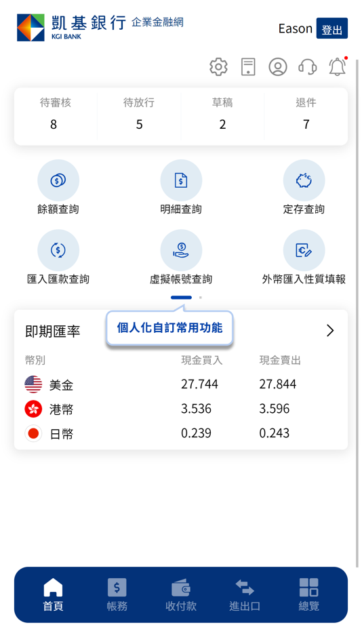
Task: Open 匯入匯款查詢 inward remittance icon
Action: [58, 250]
